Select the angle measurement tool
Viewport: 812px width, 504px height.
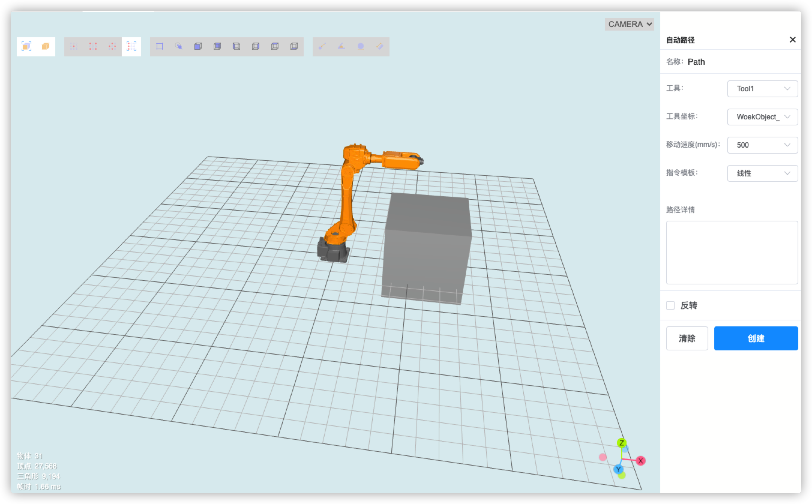341,46
